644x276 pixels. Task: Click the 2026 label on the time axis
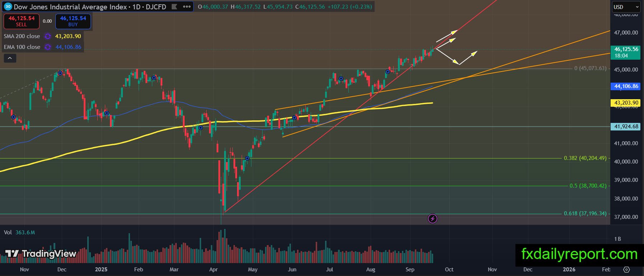tap(569, 270)
